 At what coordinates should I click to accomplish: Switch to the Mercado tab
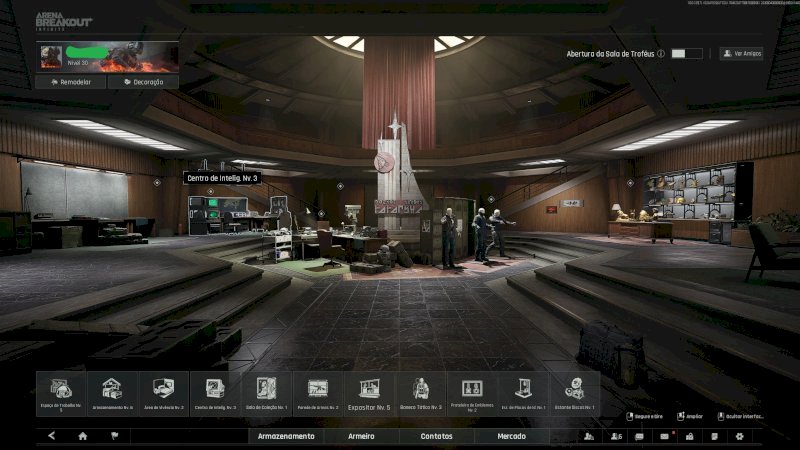[511, 436]
